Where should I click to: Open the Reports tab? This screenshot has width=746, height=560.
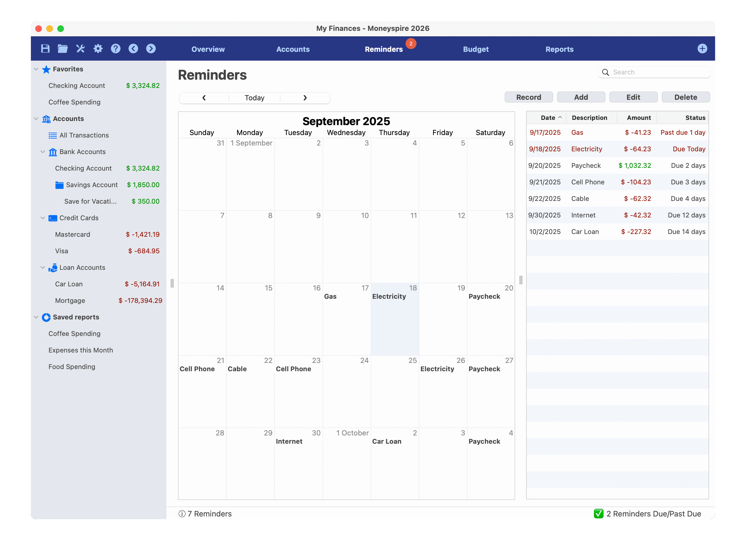click(559, 49)
